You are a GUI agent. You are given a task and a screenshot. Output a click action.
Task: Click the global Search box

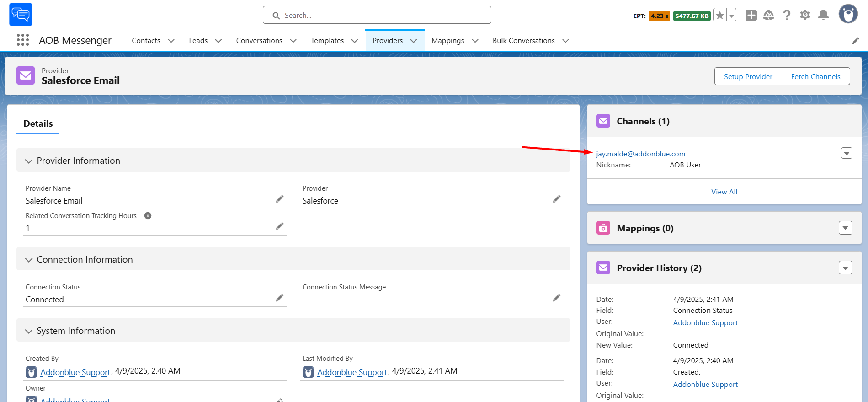[377, 15]
